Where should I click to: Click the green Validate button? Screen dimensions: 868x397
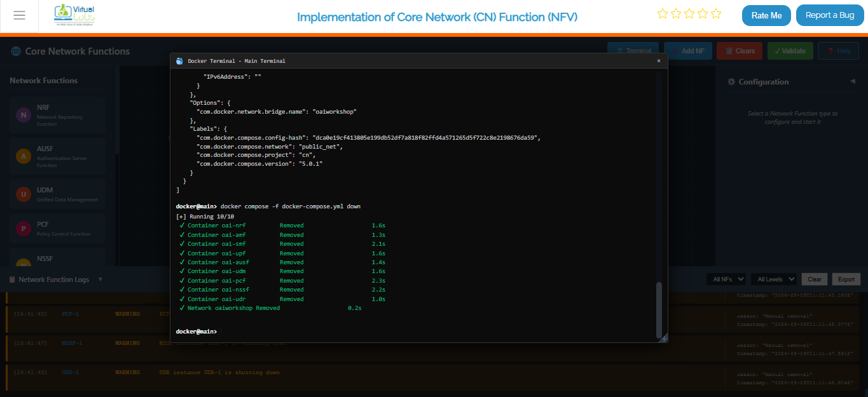(790, 51)
